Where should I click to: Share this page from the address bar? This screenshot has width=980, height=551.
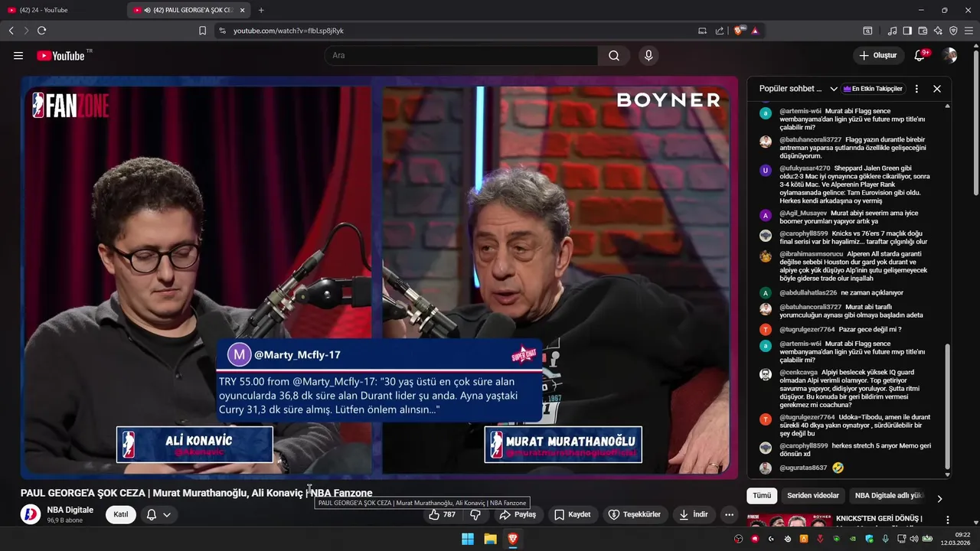pos(720,31)
